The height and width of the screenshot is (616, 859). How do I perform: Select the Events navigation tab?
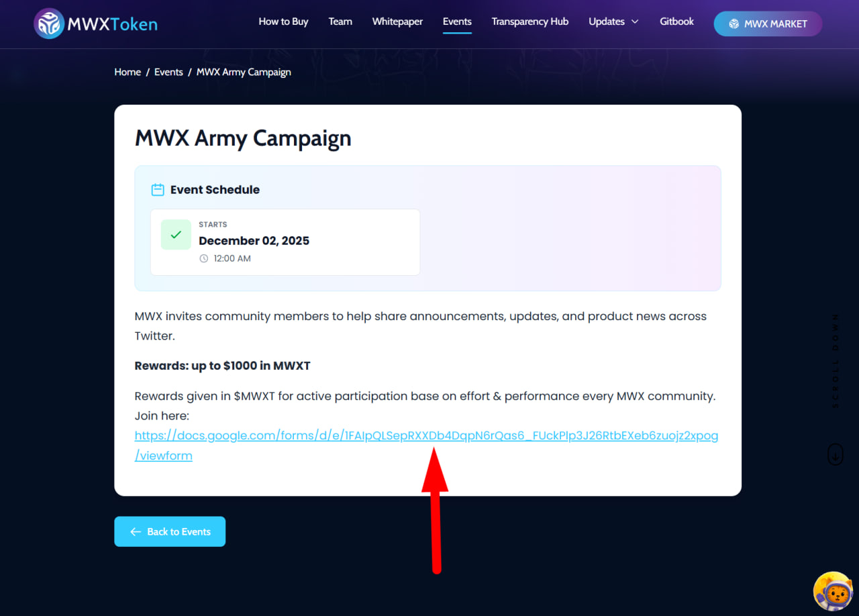coord(457,21)
